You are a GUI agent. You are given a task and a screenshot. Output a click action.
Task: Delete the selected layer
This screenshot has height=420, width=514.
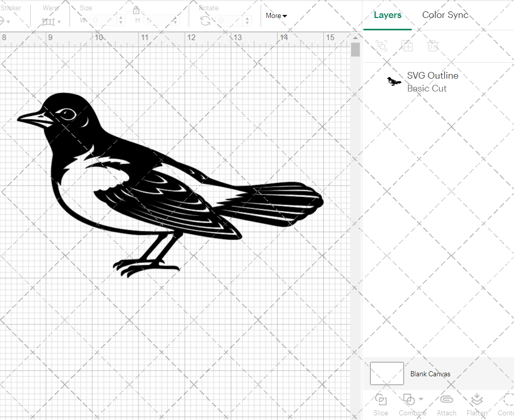(x=433, y=46)
